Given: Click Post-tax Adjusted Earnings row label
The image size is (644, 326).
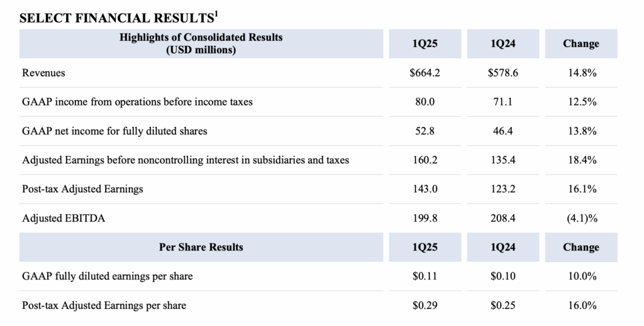Looking at the screenshot, I should point(82,189).
